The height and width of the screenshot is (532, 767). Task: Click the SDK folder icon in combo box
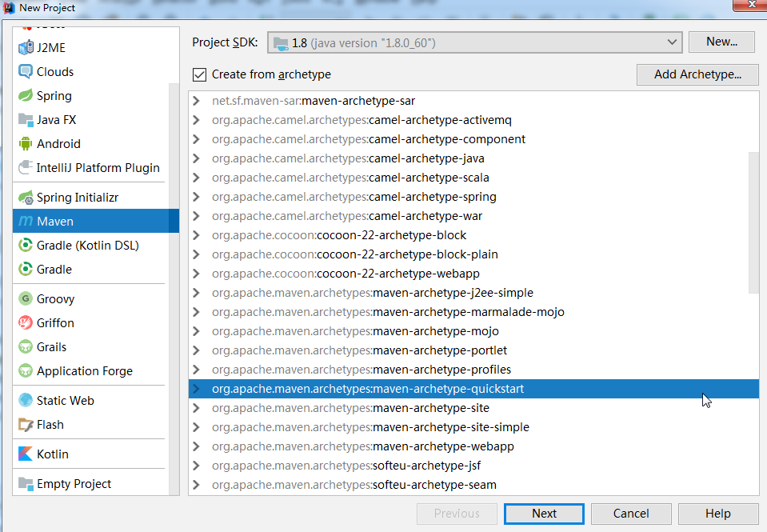(x=281, y=43)
